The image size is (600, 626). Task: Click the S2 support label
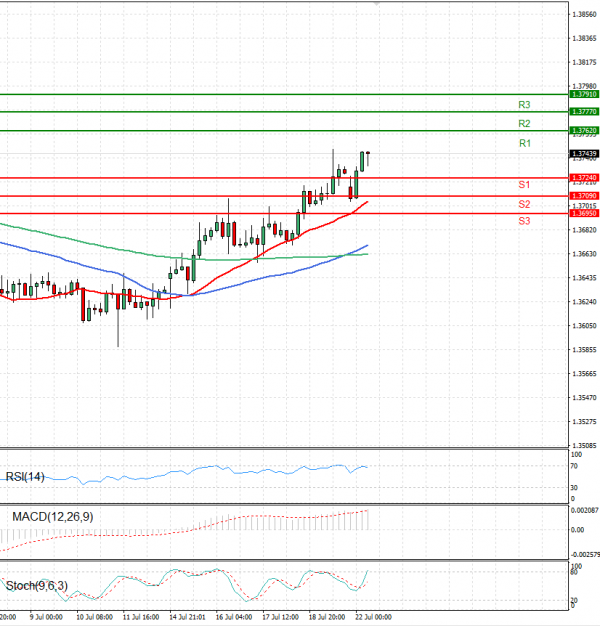(x=524, y=204)
